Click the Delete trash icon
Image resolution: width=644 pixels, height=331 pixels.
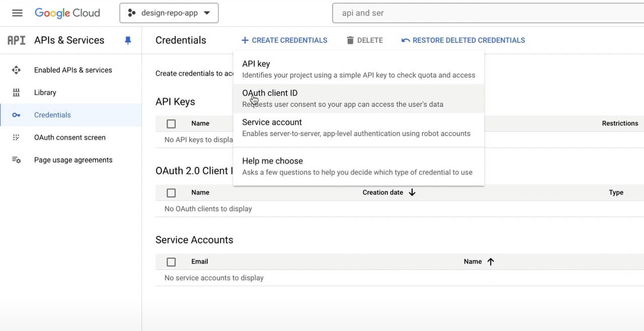350,40
